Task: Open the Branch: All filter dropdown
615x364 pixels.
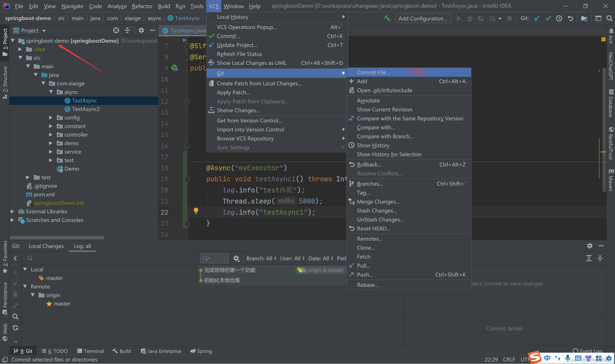Action: point(261,258)
